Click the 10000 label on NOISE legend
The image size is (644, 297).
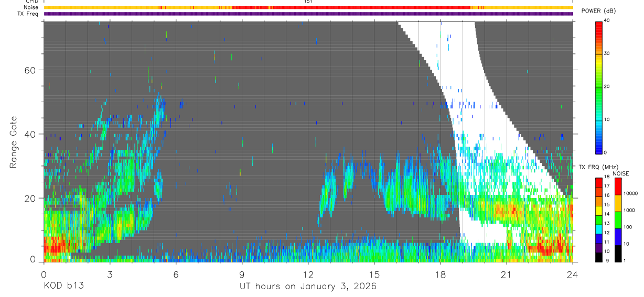[x=631, y=194]
